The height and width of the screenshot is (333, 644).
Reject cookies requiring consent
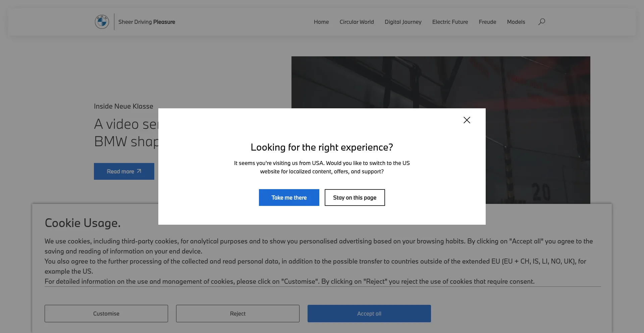click(x=237, y=314)
